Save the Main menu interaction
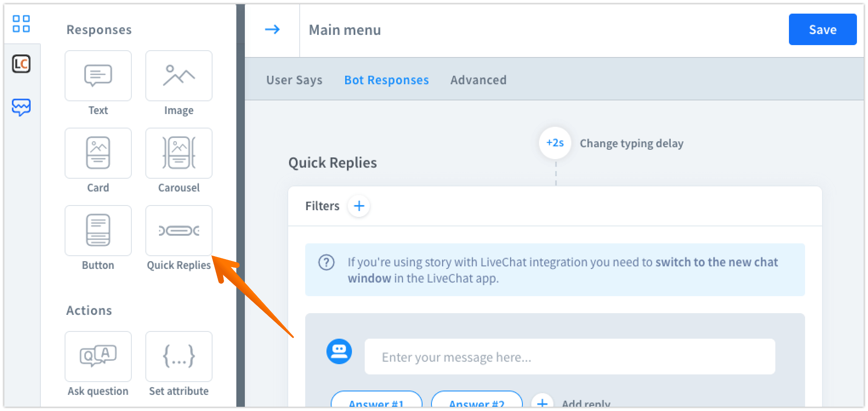868x411 pixels. [x=823, y=29]
